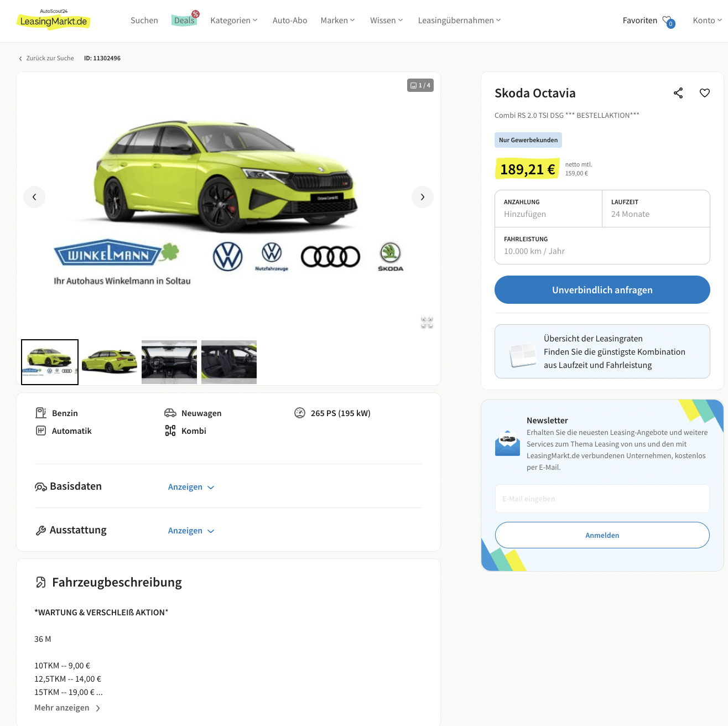728x726 pixels.
Task: Toggle the heart favorite icon for this car
Action: (x=705, y=93)
